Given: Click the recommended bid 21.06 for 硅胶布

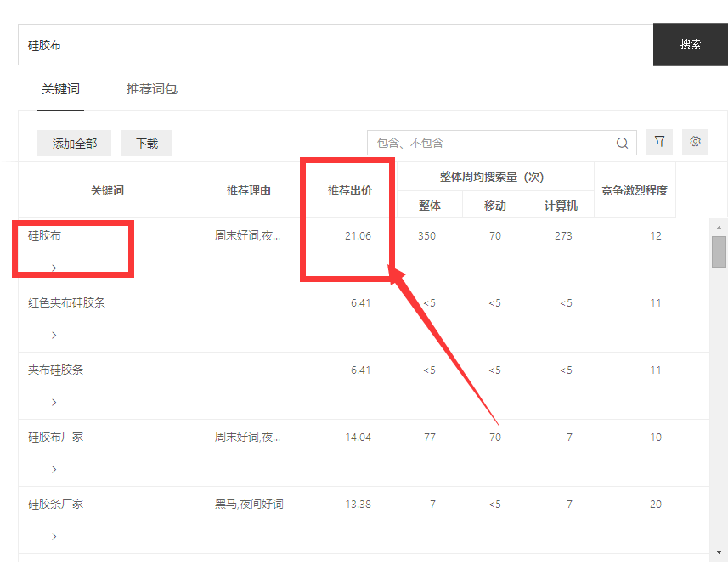Looking at the screenshot, I should pos(357,236).
